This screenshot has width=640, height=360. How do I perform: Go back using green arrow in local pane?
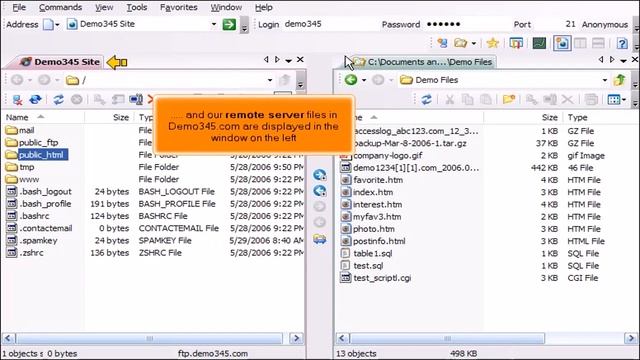(351, 80)
